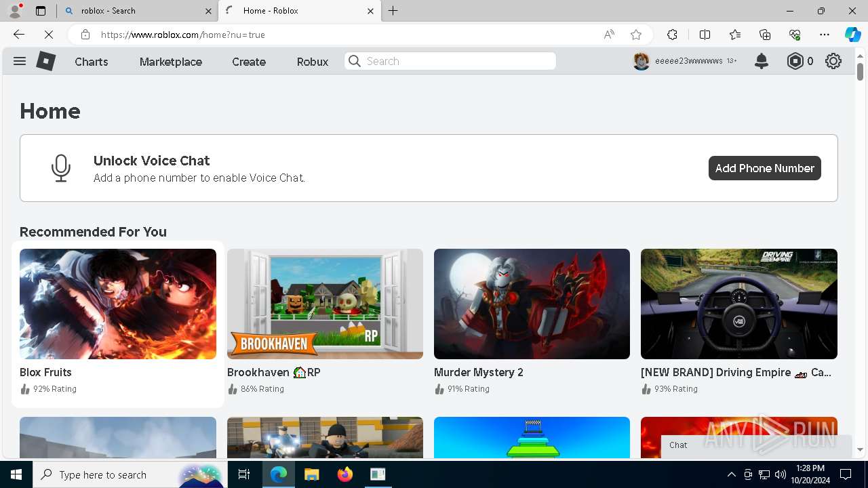Add this page to favorites star
Screen dimensions: 868x488
(x=636, y=35)
